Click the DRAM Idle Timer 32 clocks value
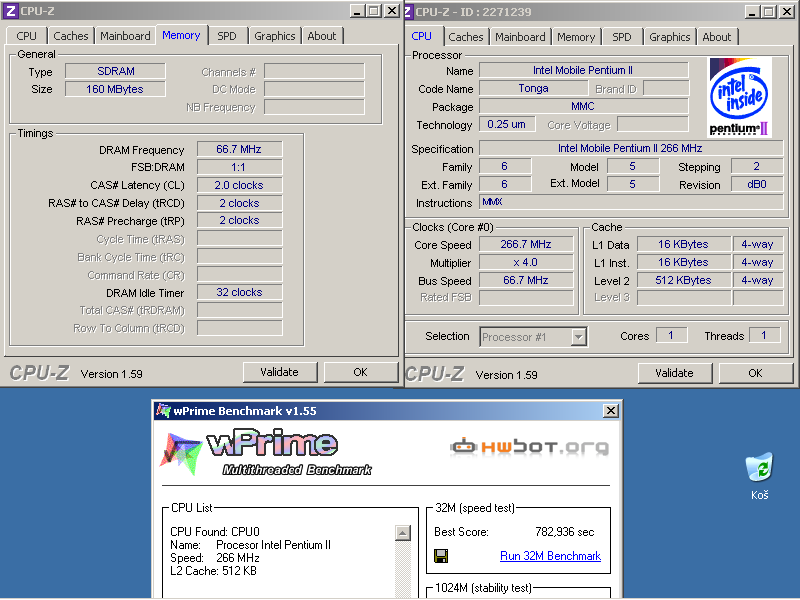 point(239,292)
